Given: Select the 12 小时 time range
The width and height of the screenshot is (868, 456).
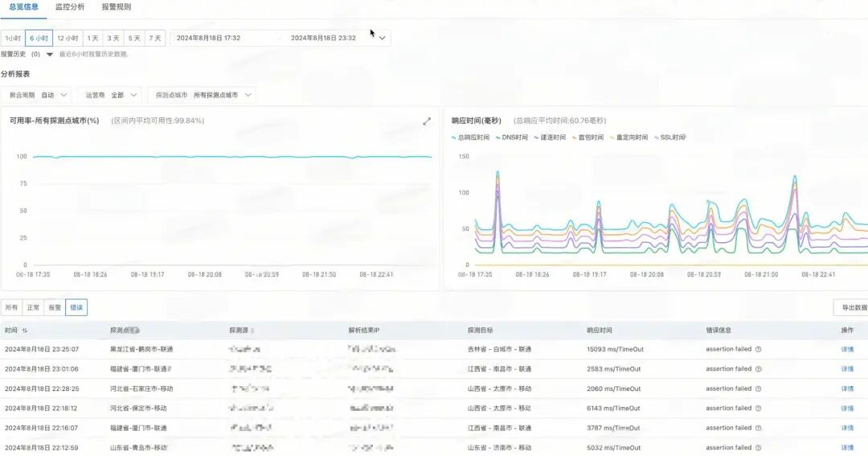Looking at the screenshot, I should tap(68, 39).
